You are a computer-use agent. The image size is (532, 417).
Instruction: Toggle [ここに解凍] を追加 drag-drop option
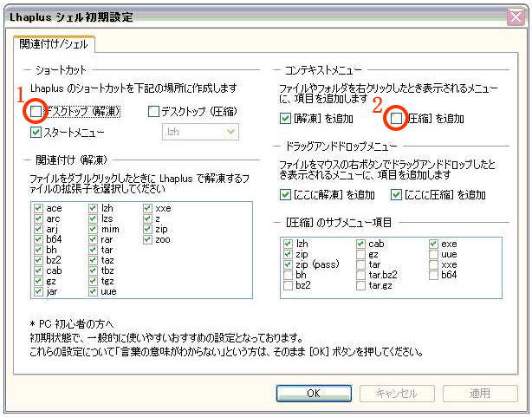point(285,195)
